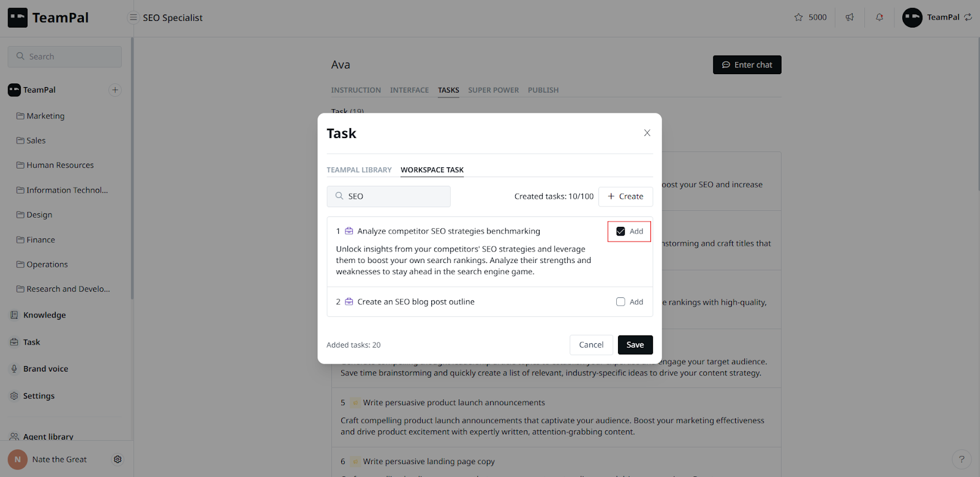Click the help question mark icon
Viewport: 980px width, 477px height.
(x=962, y=459)
